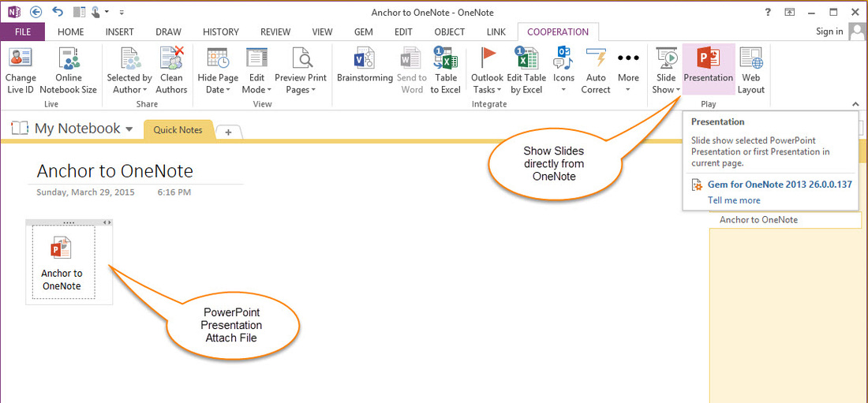Open the HISTORY ribbon tab
The image size is (868, 403).
point(221,32)
